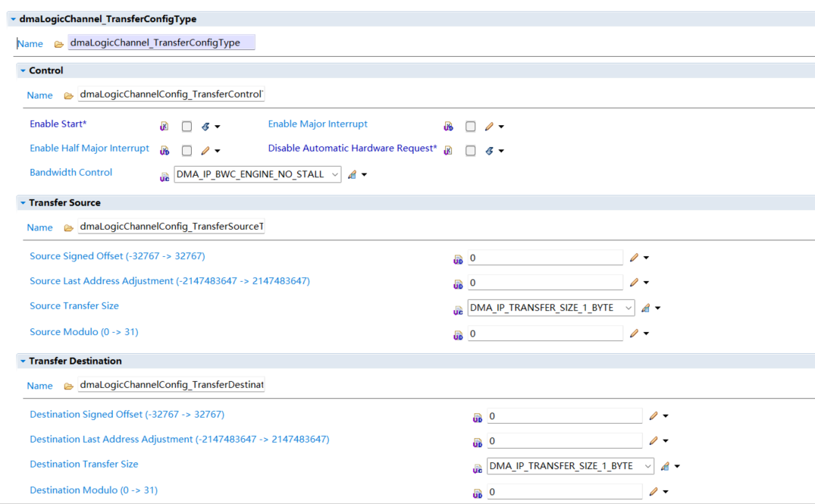This screenshot has width=815, height=504.
Task: Click the Destination Signed Offset input field
Action: click(x=565, y=416)
